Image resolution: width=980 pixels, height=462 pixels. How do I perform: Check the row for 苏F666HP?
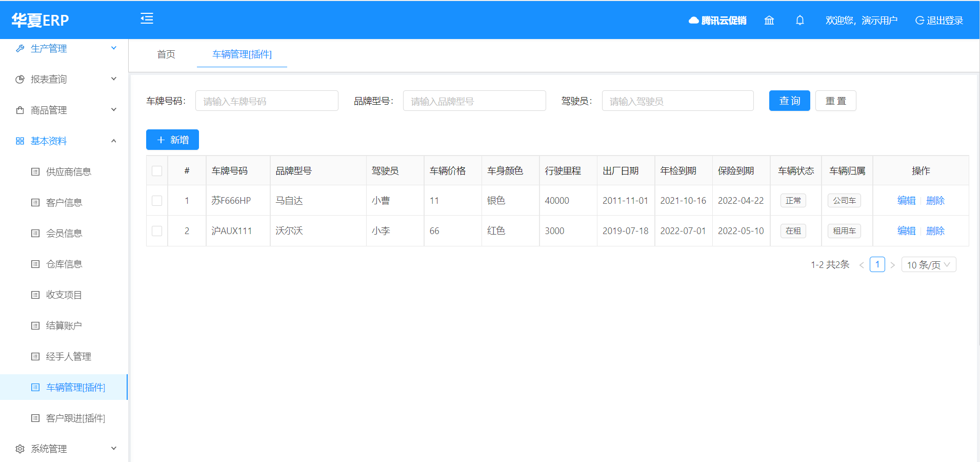pyautogui.click(x=157, y=200)
